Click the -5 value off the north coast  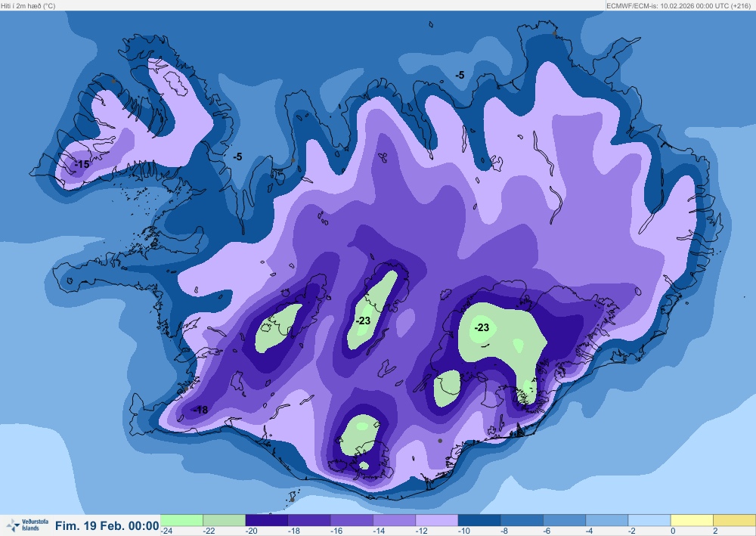(x=460, y=75)
